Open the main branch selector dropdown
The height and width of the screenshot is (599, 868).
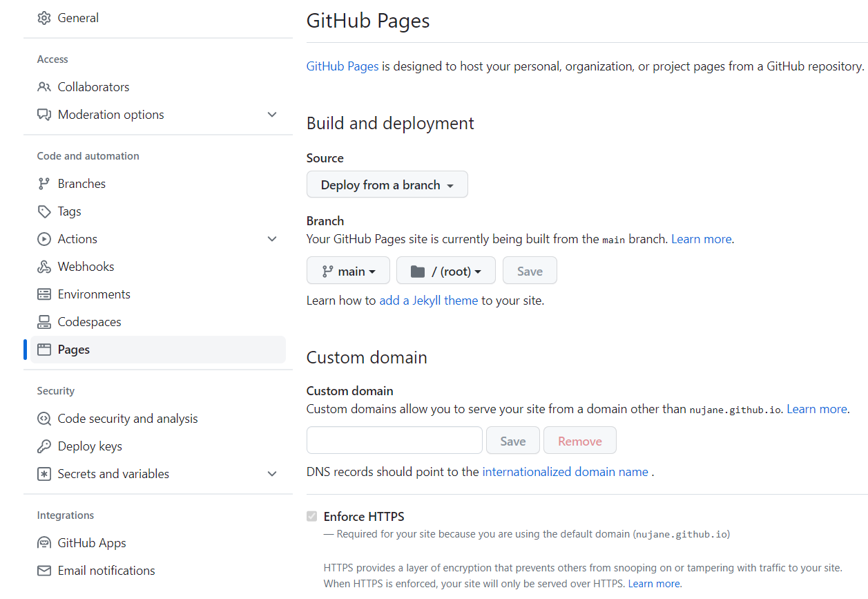(x=348, y=271)
